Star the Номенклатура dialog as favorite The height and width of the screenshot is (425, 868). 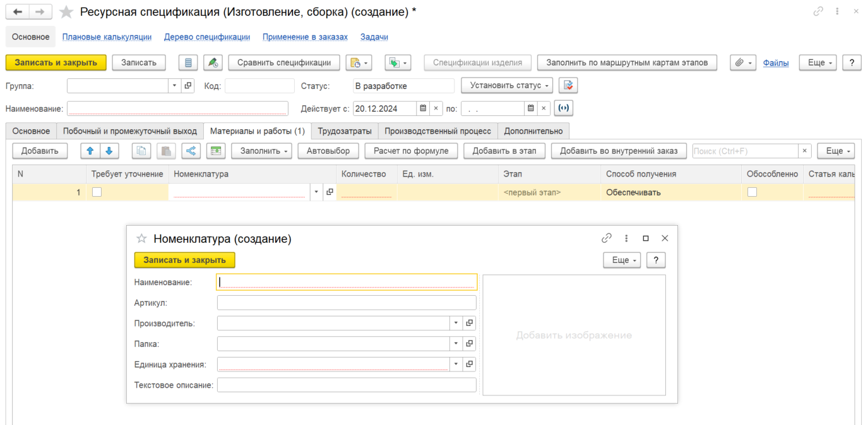(141, 238)
